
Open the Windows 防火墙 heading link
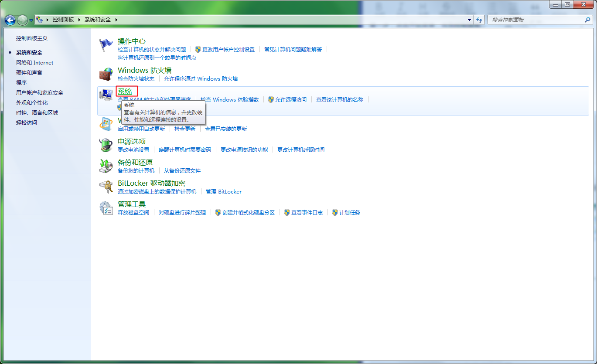[145, 70]
